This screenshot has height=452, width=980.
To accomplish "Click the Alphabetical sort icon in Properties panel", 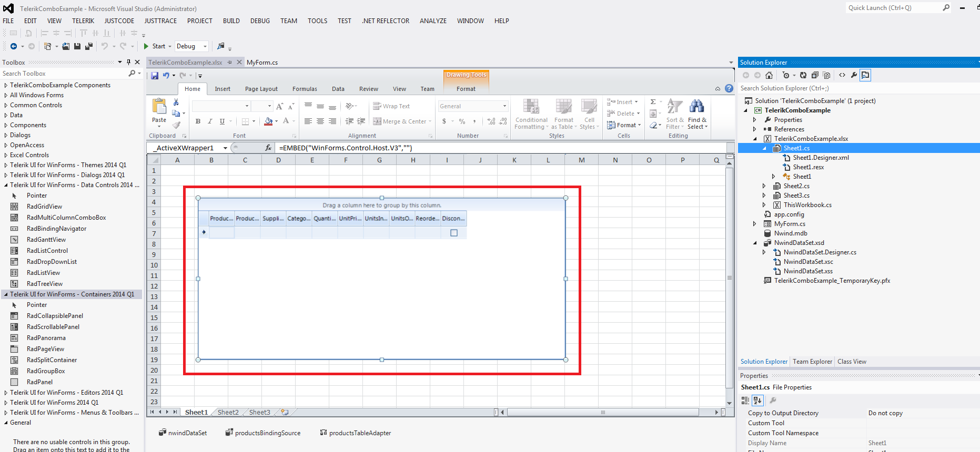I will click(757, 400).
